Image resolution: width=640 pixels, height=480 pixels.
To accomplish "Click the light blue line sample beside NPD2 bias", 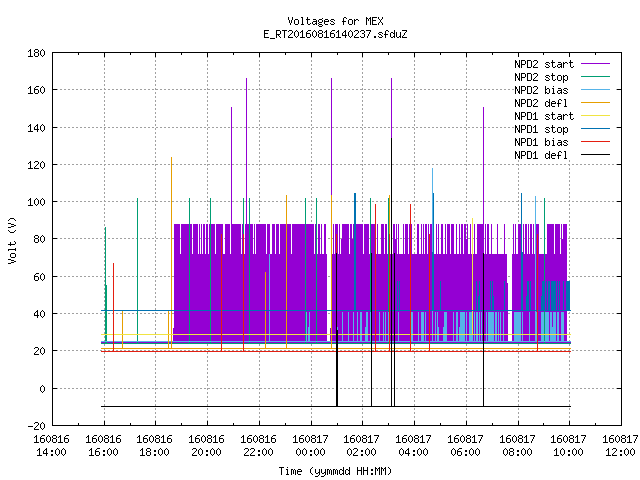I will [x=595, y=90].
